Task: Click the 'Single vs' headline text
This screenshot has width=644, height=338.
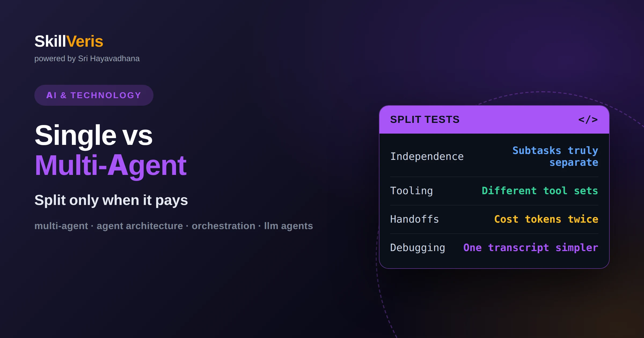Action: [x=94, y=135]
